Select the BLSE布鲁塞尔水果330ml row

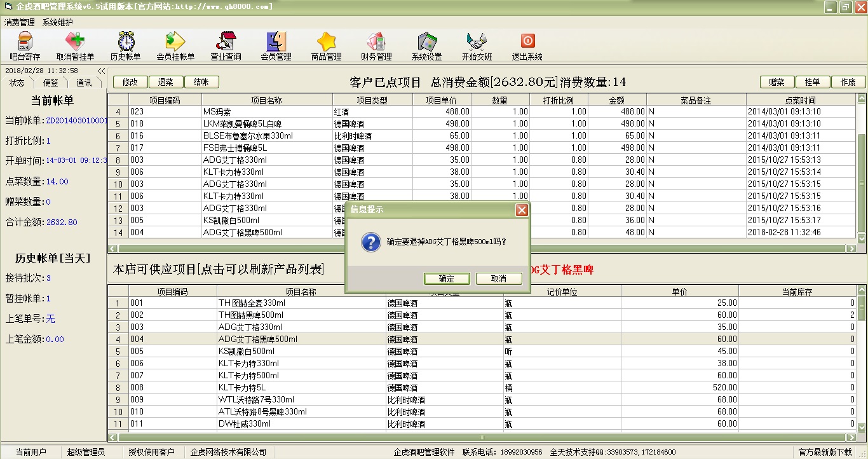pos(482,135)
